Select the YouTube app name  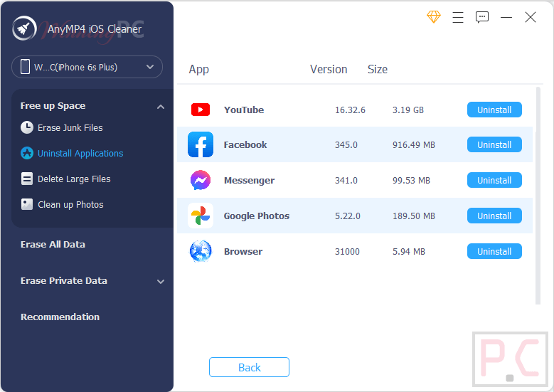coord(244,110)
